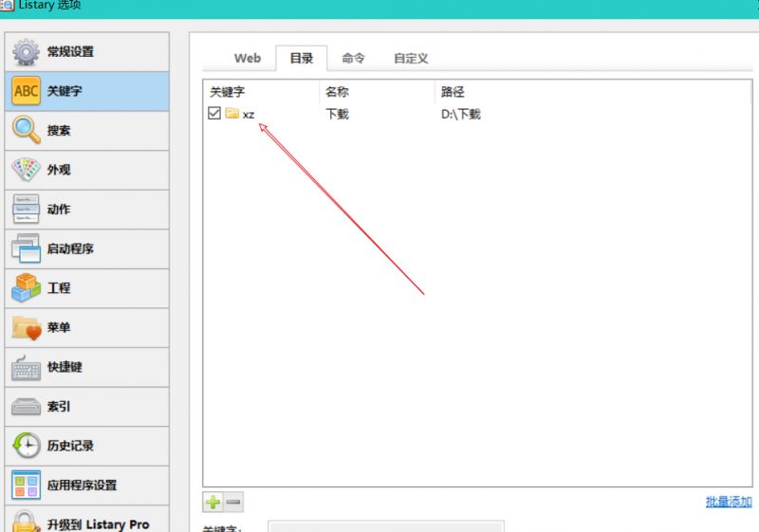Select the ABC 关键字 icon
Viewport: 759px width, 532px height.
tap(27, 91)
